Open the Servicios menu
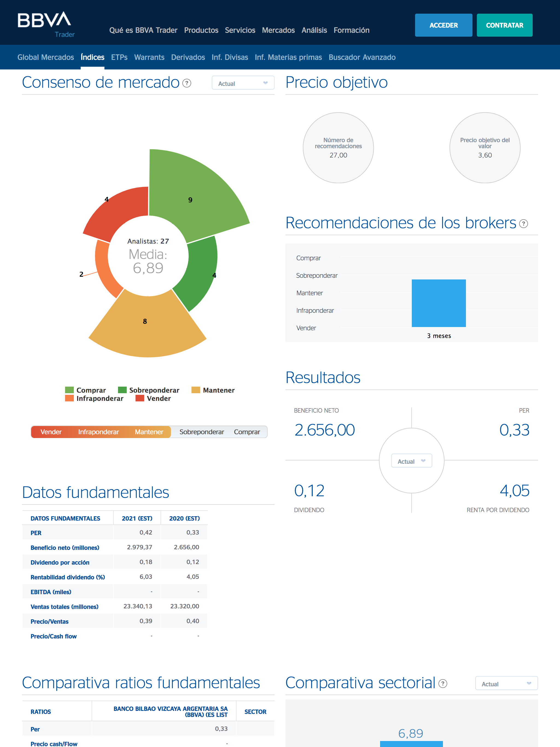The height and width of the screenshot is (747, 560). (240, 30)
